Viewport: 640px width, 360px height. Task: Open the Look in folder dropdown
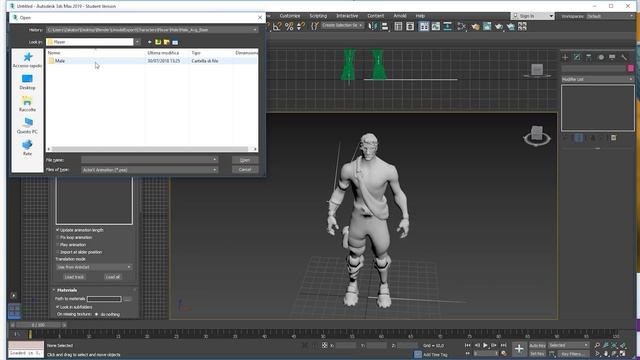click(137, 42)
